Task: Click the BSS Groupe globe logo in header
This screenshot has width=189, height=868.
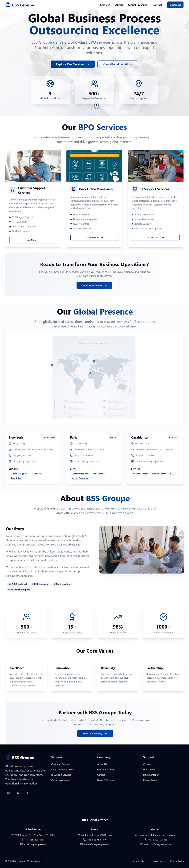Action: tap(8, 5)
